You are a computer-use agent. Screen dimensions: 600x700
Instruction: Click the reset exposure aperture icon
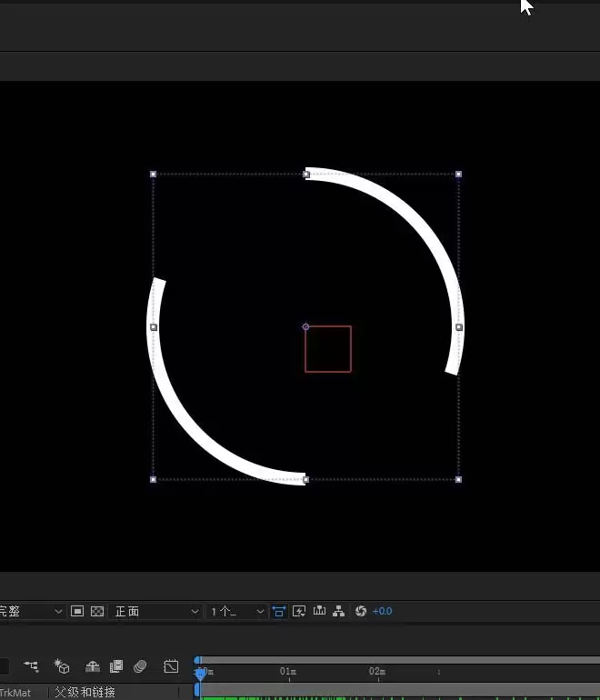pos(361,611)
